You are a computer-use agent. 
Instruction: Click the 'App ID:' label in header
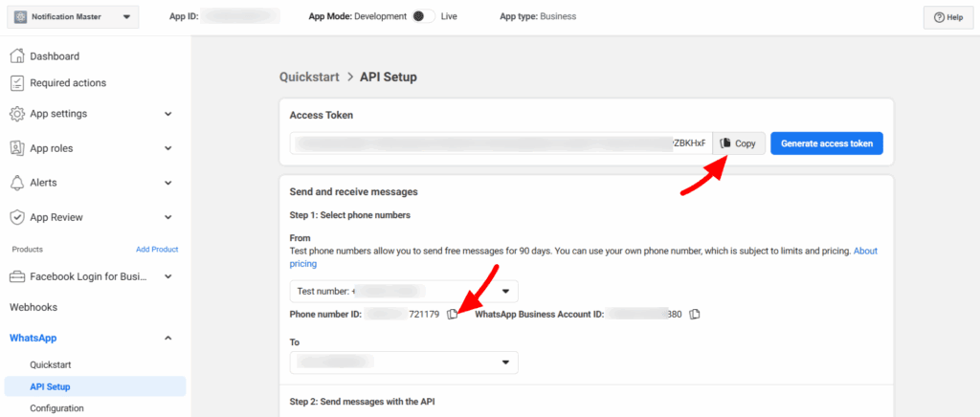[184, 16]
